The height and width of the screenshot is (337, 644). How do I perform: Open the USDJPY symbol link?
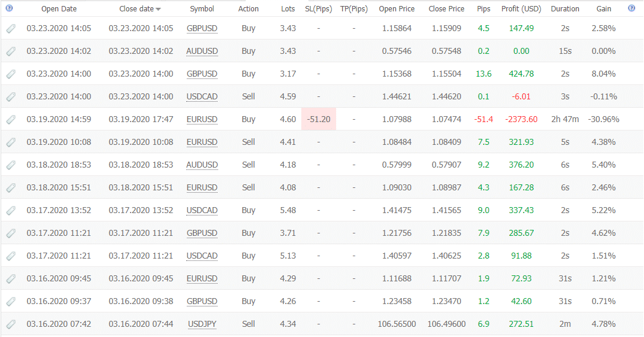coord(202,324)
